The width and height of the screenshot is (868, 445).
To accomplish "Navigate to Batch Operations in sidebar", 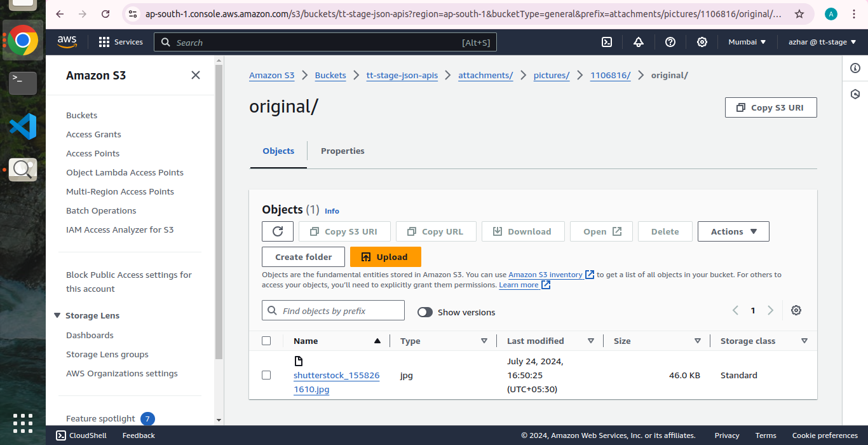I will click(x=101, y=210).
